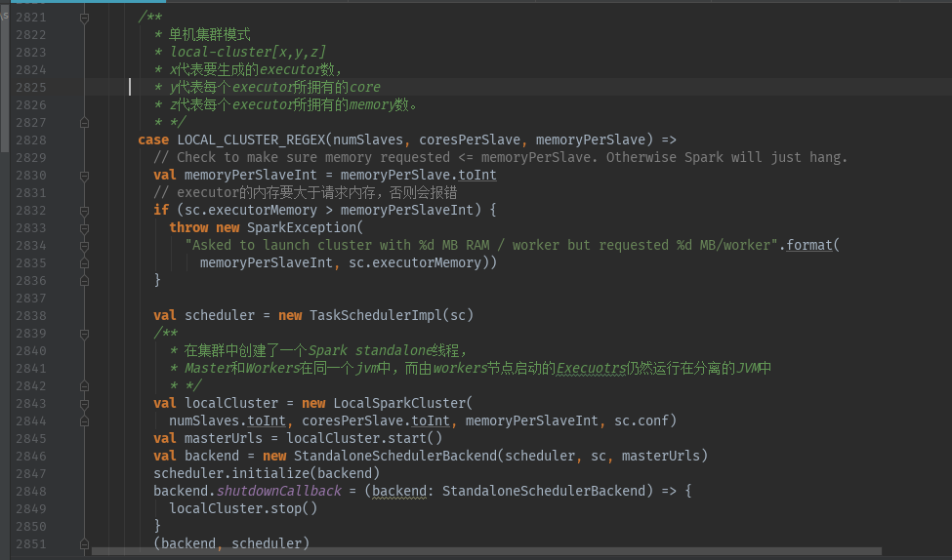
Task: Collapse the if block at line 2832
Action: (84, 211)
